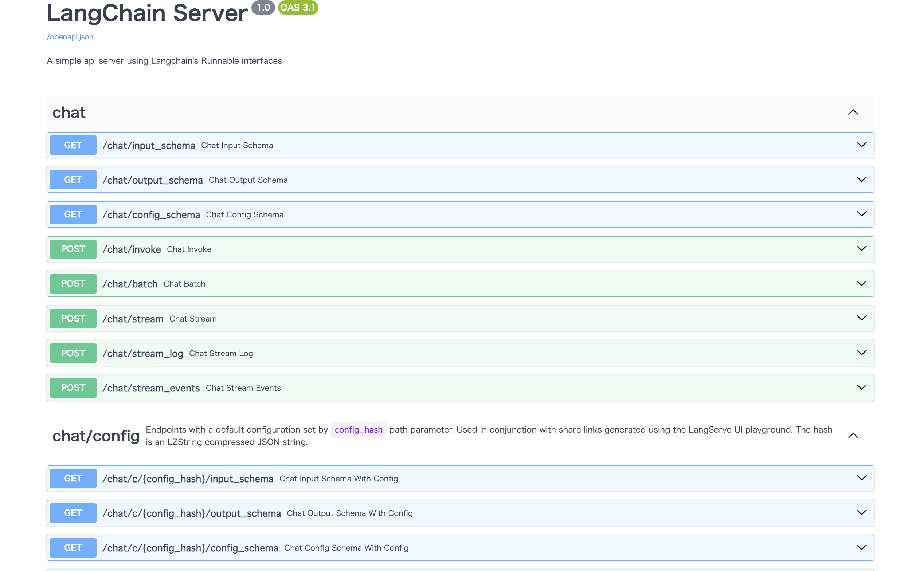Screen dimensions: 924x571
Task: Click the POST badge for /chat/stream
Action: (73, 318)
